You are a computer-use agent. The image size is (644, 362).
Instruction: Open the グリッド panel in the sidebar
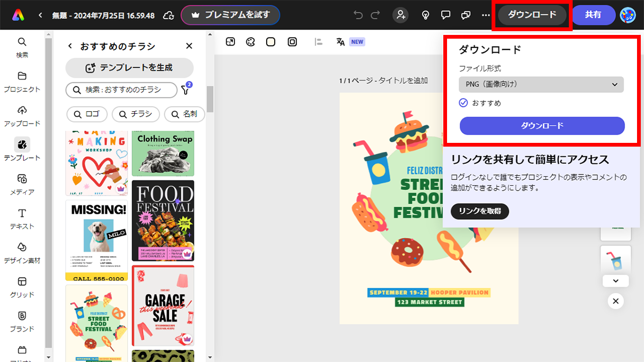tap(21, 286)
